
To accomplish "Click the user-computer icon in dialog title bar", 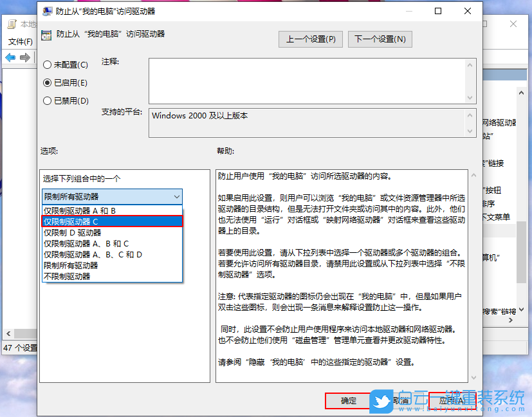I will click(x=47, y=11).
